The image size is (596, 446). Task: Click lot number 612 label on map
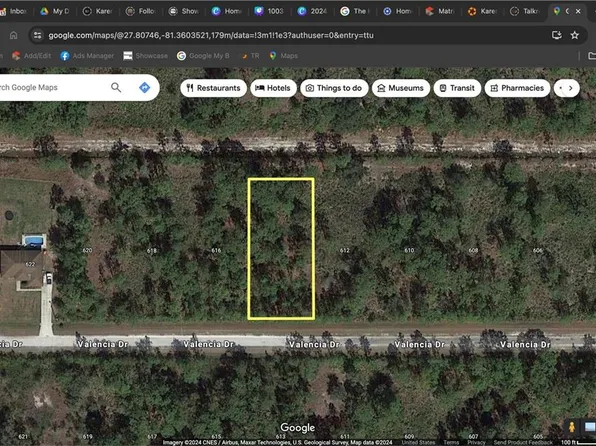pos(345,250)
